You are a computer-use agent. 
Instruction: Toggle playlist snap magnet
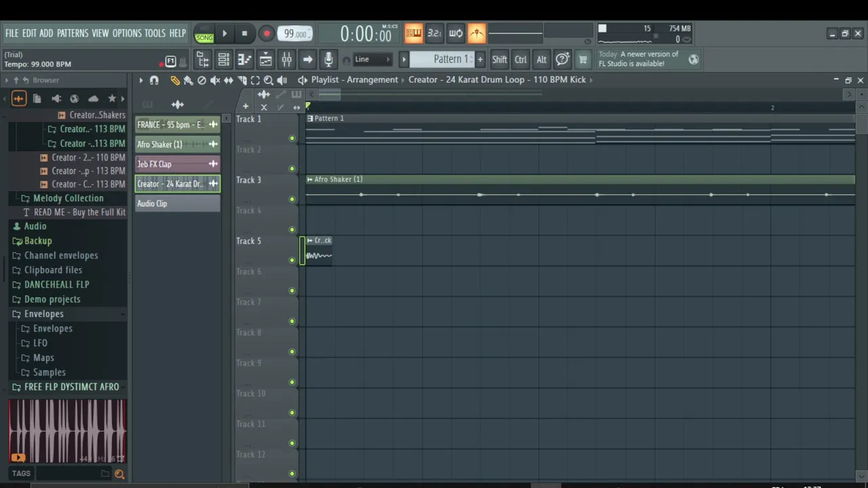coord(154,80)
